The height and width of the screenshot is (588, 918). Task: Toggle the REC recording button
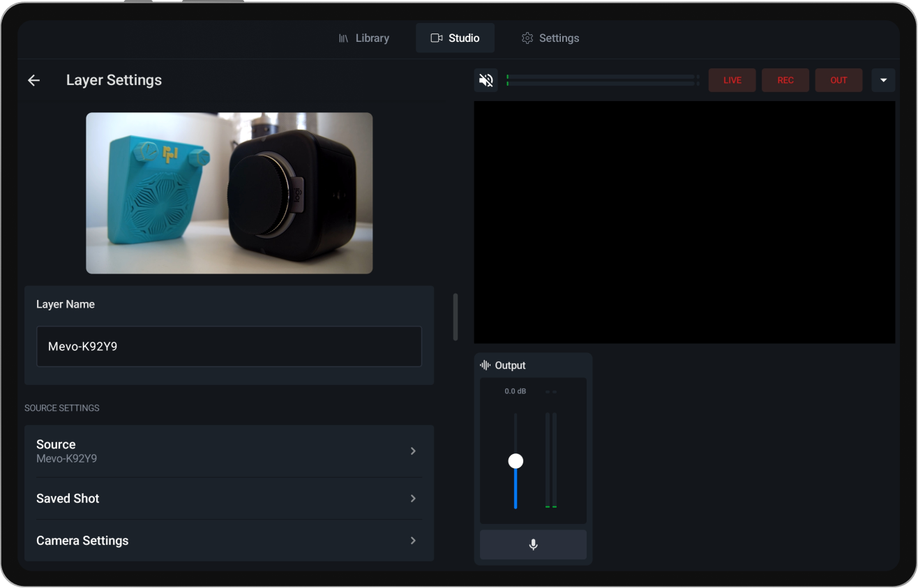tap(785, 80)
